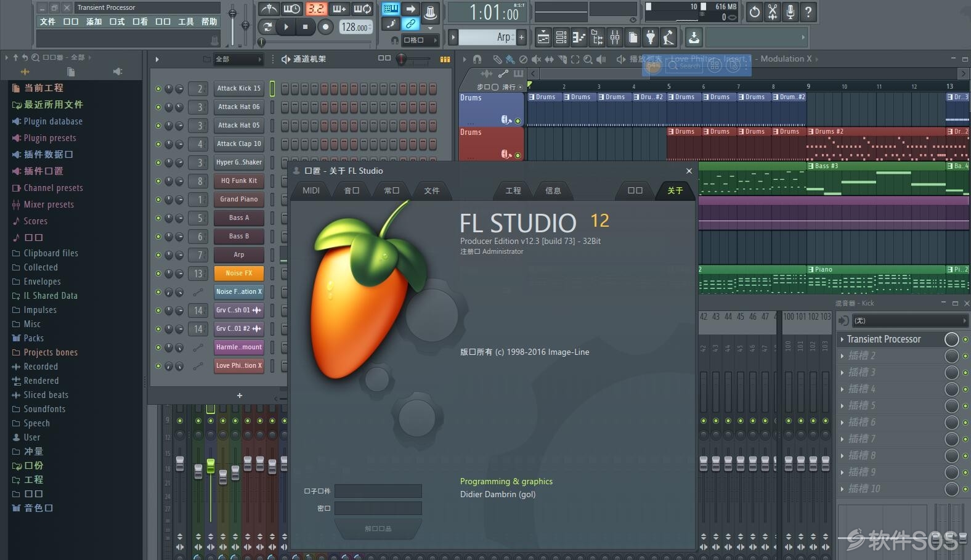
Task: Select the playlist slice tool
Action: click(x=562, y=59)
